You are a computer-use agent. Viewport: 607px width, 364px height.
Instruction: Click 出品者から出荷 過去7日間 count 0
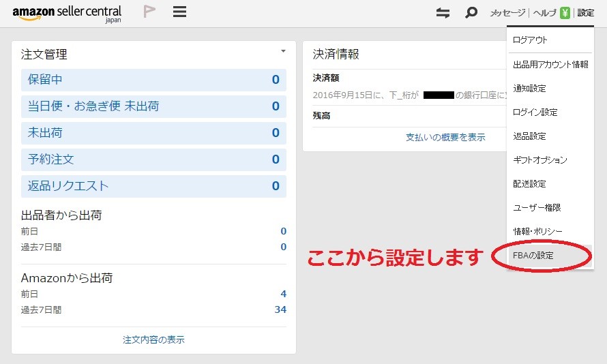pyautogui.click(x=283, y=247)
